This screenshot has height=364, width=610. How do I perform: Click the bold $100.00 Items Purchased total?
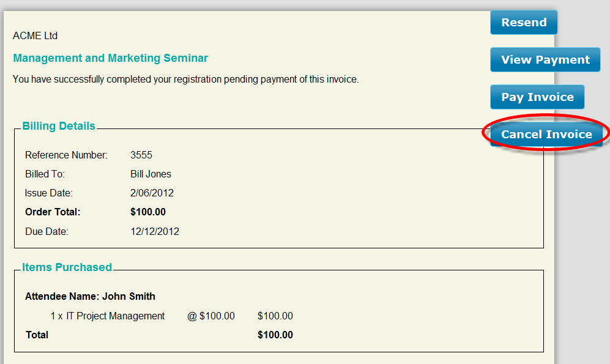(x=275, y=335)
